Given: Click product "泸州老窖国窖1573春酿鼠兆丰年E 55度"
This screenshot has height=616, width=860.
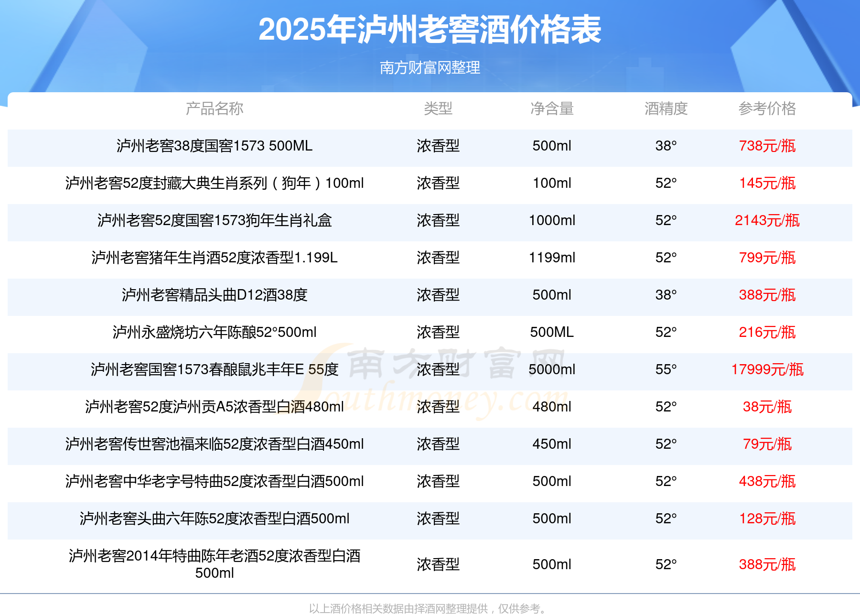Looking at the screenshot, I should click(215, 369).
